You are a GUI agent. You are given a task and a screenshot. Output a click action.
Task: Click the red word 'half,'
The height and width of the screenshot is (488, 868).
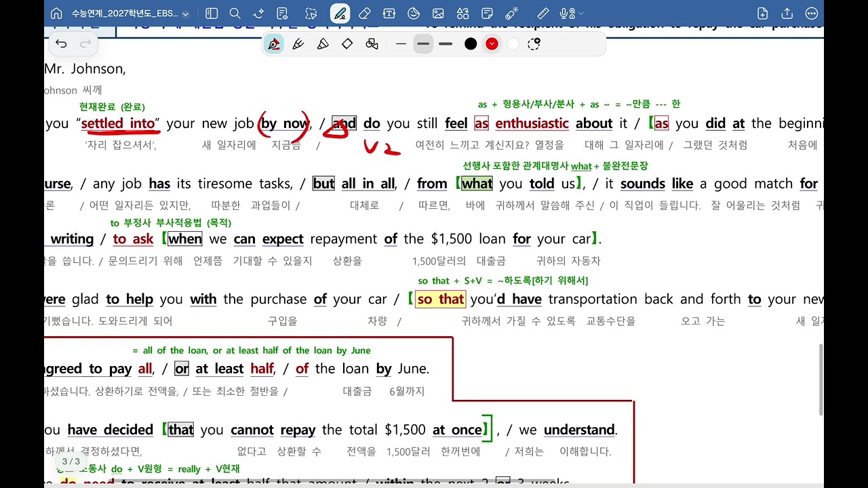(262, 369)
